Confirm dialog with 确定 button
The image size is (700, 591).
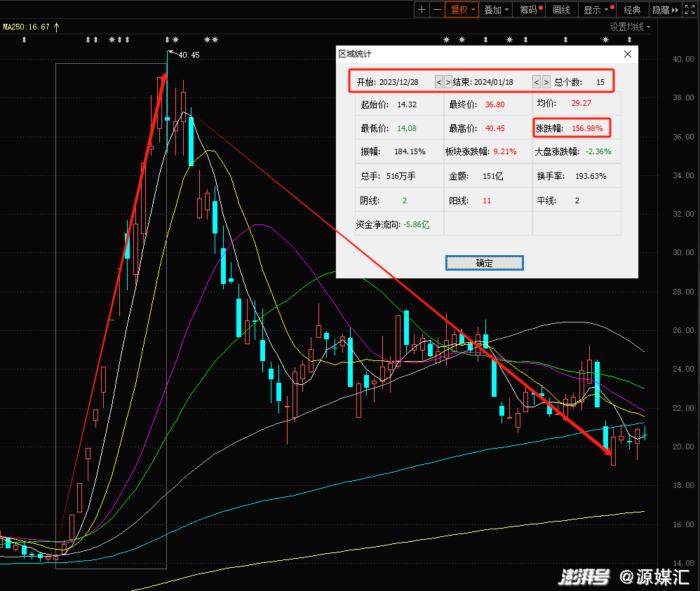pos(484,263)
